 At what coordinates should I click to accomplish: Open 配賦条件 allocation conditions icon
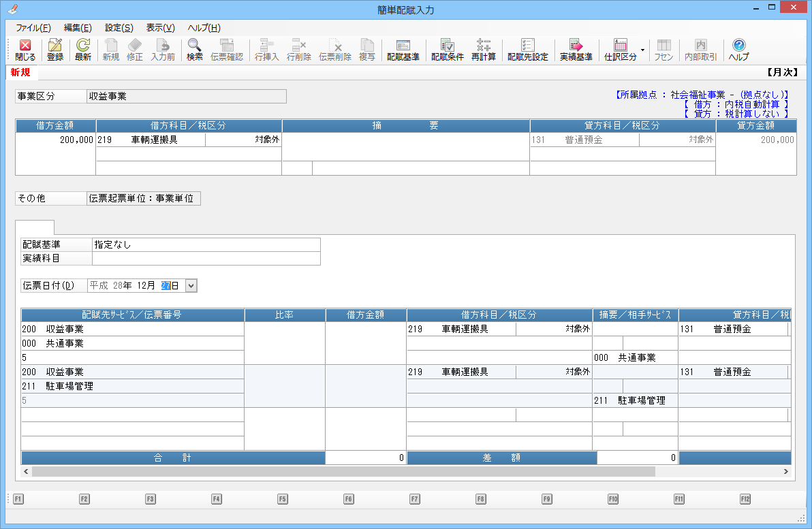(x=448, y=50)
